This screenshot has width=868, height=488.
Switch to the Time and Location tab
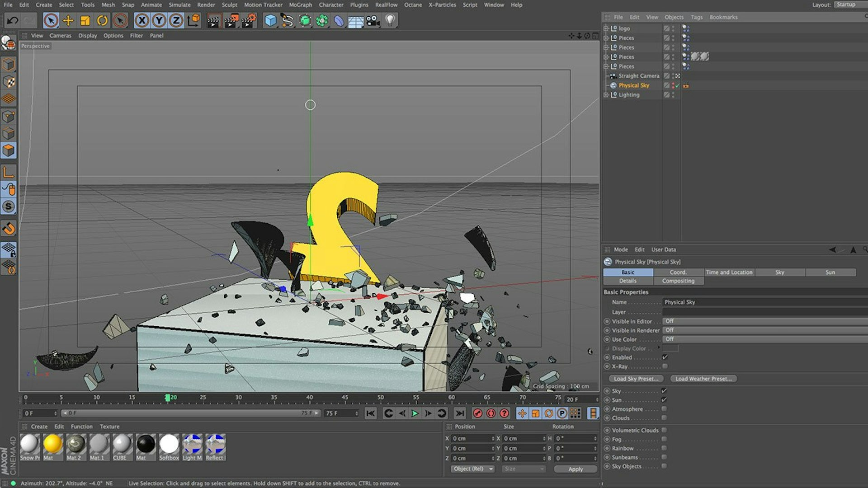click(x=729, y=272)
